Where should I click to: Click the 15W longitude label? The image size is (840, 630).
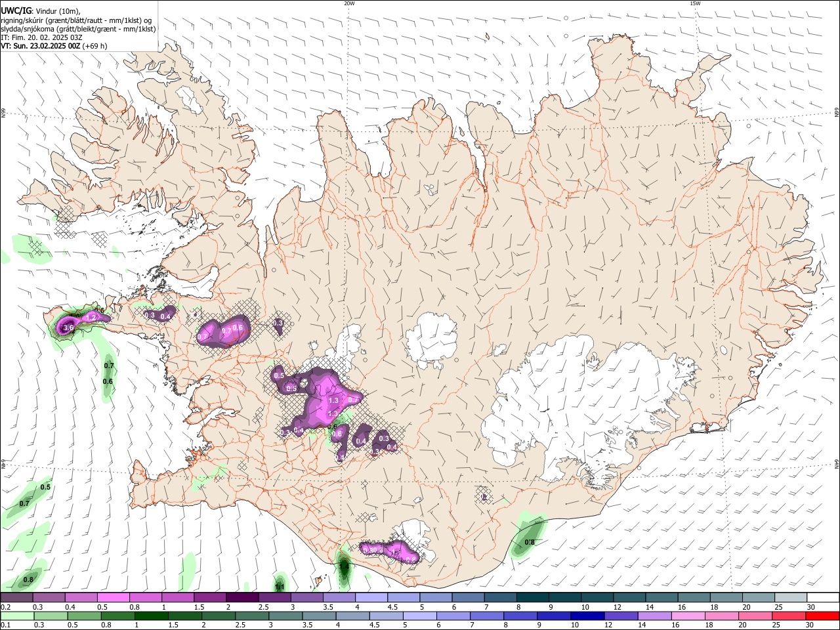click(x=695, y=3)
